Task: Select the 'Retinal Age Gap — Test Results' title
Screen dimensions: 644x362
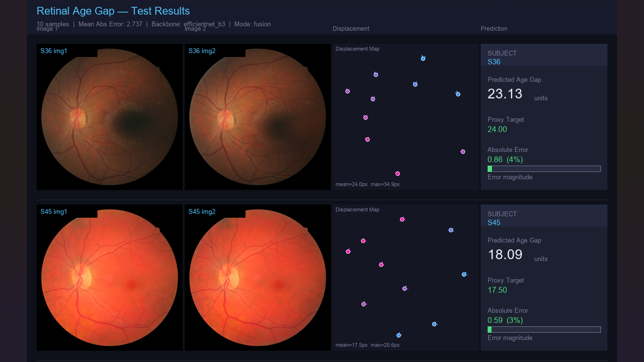Action: [x=113, y=11]
